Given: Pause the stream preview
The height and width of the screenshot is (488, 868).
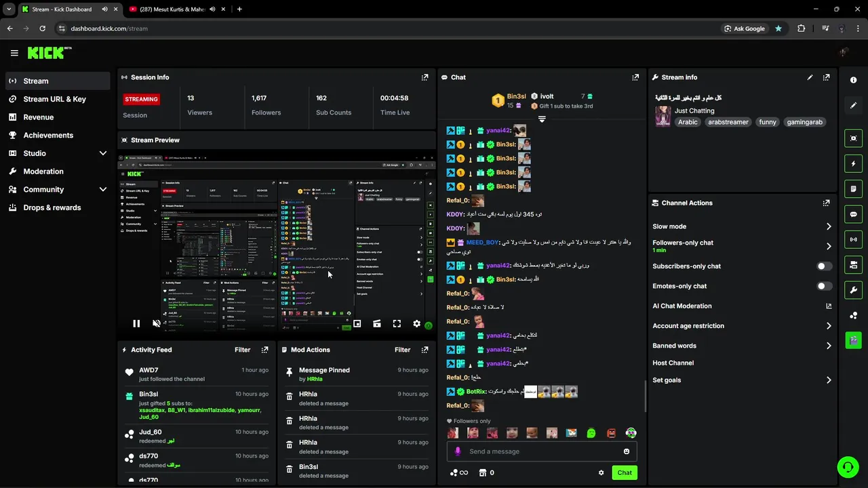Looking at the screenshot, I should coord(136,324).
